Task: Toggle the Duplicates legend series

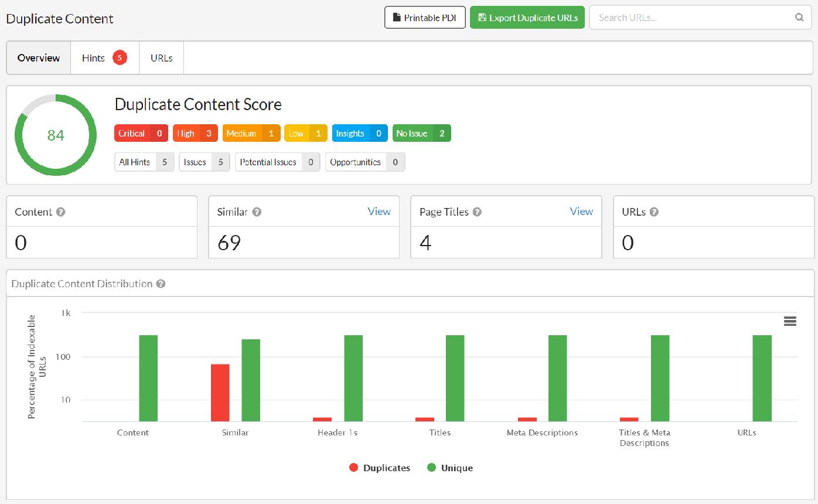Action: pyautogui.click(x=380, y=468)
